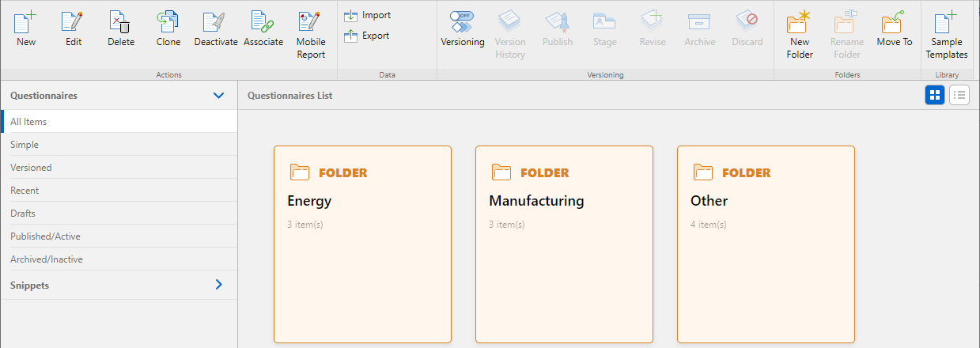Collapse the Questionnaires section chevron
Image resolution: width=980 pixels, height=348 pixels.
point(219,96)
